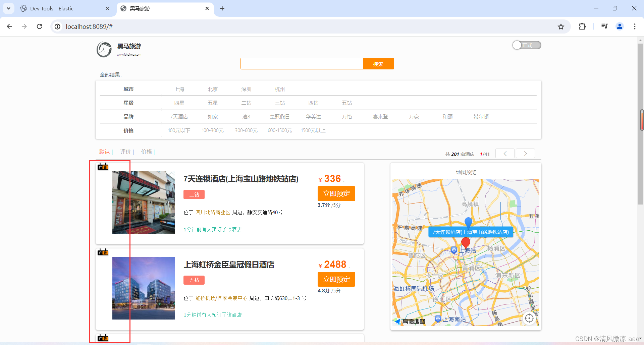Sort results by 价格
Screen dimensions: 644x345
[x=147, y=152]
